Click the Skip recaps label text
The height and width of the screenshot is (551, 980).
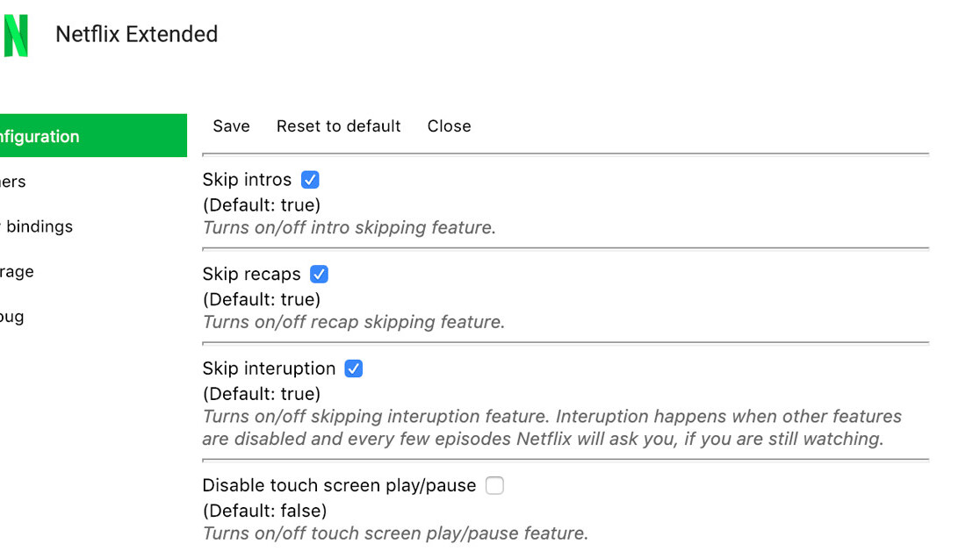tap(251, 275)
